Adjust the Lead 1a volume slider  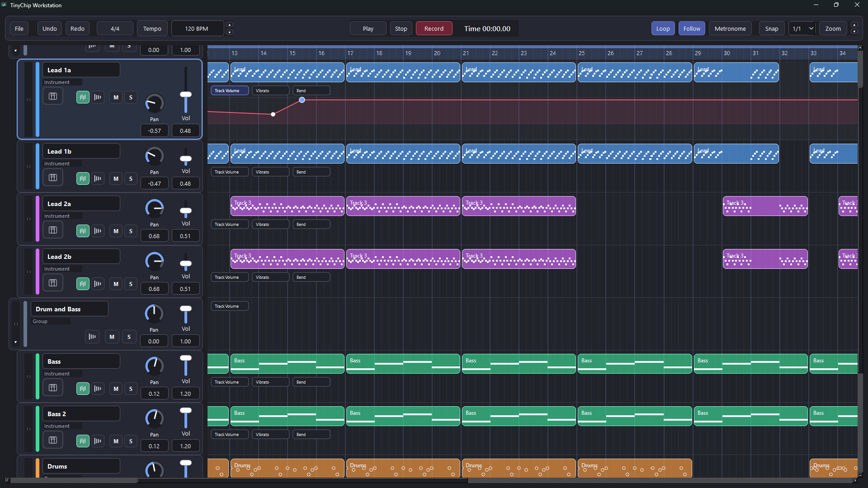(186, 94)
